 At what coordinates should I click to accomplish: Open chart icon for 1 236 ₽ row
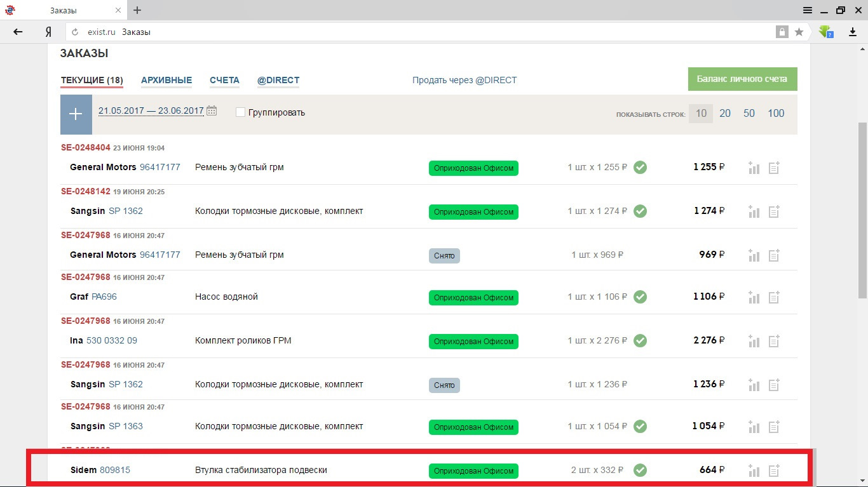754,385
